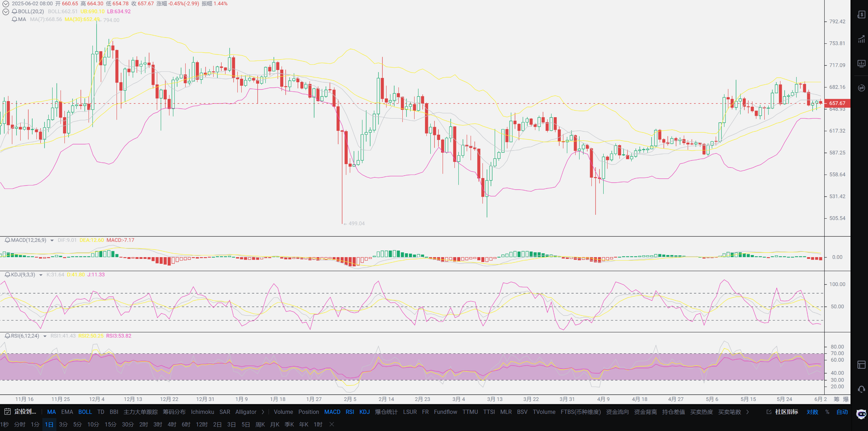This screenshot has height=431, width=868.
Task: Open the rising bar trend icon in sidebar
Action: click(861, 39)
